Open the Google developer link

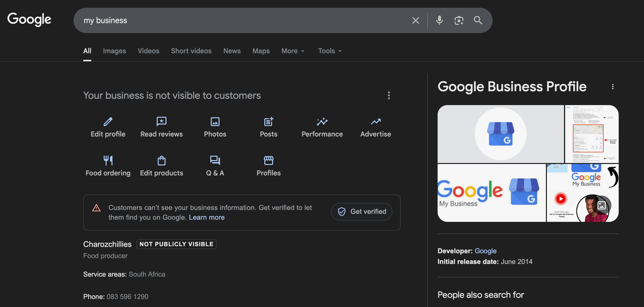pos(485,251)
